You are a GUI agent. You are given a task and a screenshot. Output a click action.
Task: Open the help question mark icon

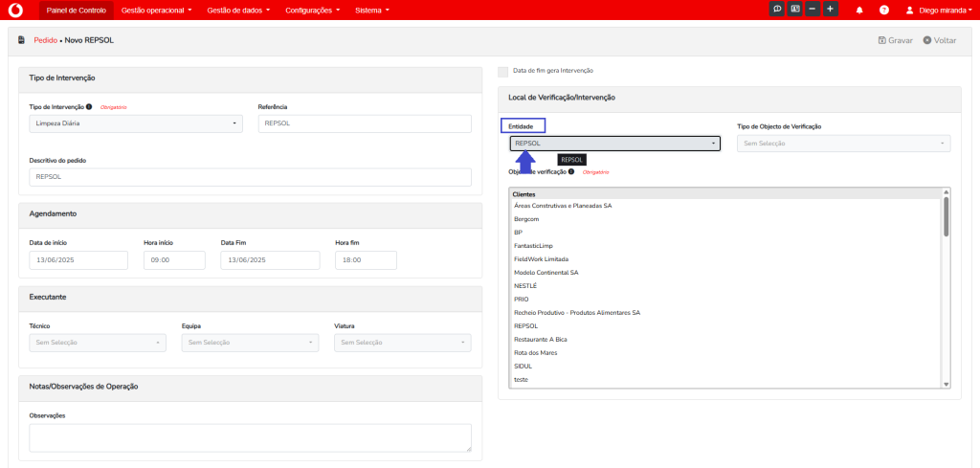[884, 10]
